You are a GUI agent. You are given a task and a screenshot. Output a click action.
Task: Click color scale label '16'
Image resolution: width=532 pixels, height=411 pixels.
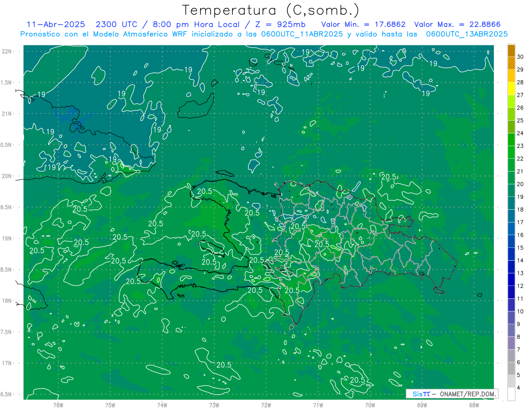520,235
